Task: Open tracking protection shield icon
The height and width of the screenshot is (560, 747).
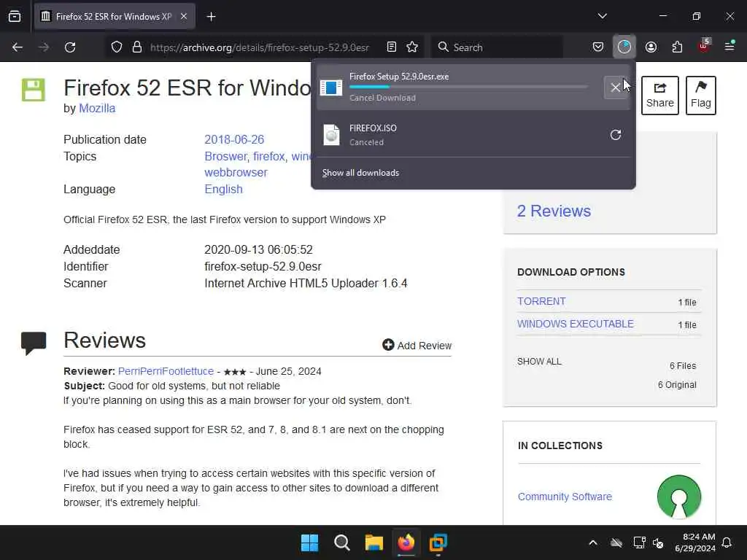Action: tap(116, 47)
